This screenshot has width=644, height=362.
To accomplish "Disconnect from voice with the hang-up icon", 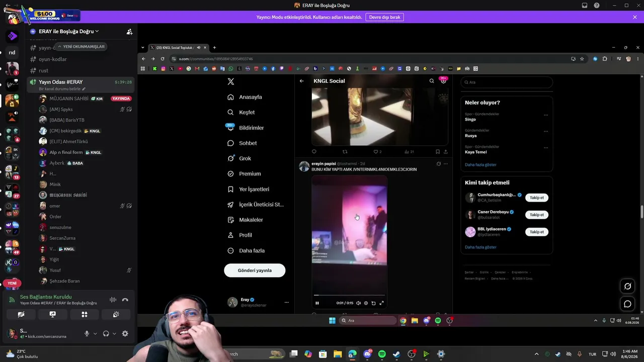I will click(125, 300).
